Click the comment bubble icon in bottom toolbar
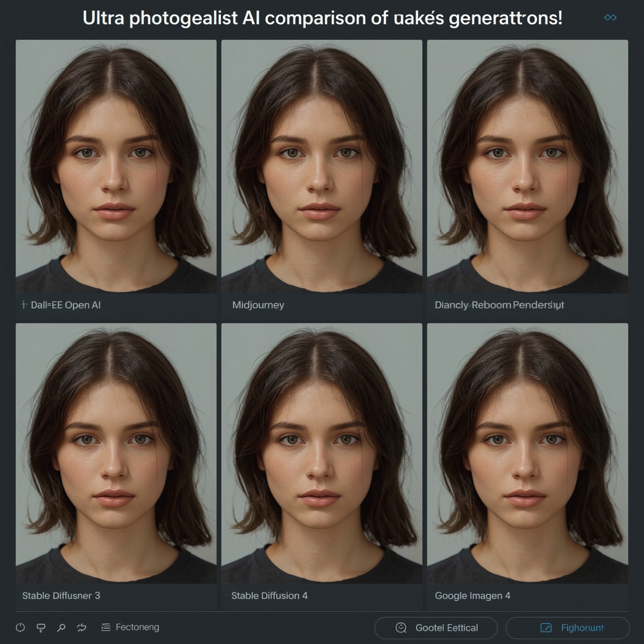644x644 pixels. 41,628
